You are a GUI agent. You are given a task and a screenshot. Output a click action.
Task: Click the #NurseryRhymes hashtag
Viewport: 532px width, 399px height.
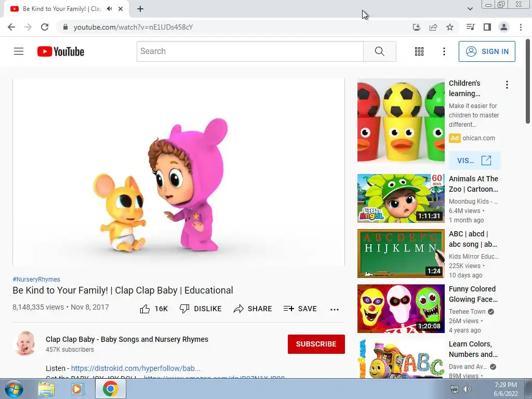(36, 279)
